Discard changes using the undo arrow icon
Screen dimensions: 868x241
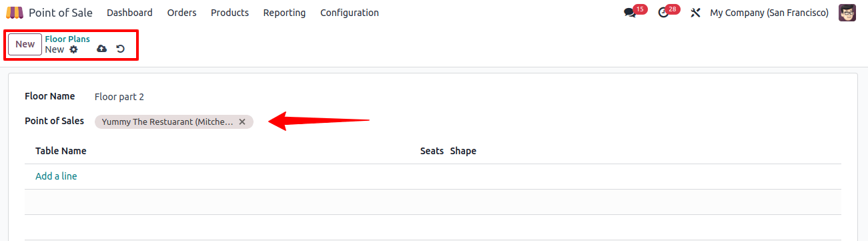coord(121,49)
